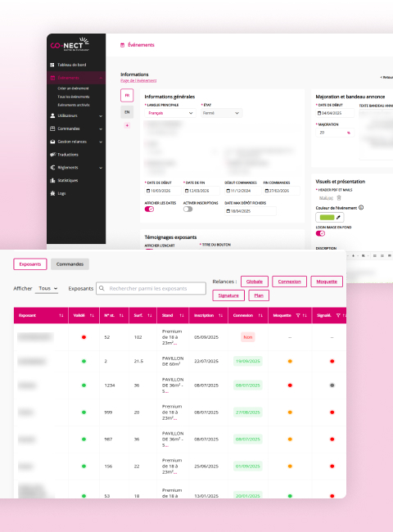Viewport: 393px width, 532px height.
Task: Sort table by Exposant column arrows
Action: [x=61, y=316]
